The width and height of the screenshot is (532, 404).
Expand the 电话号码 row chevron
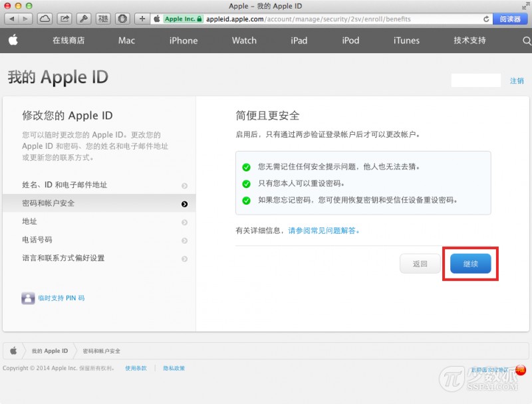click(x=185, y=241)
